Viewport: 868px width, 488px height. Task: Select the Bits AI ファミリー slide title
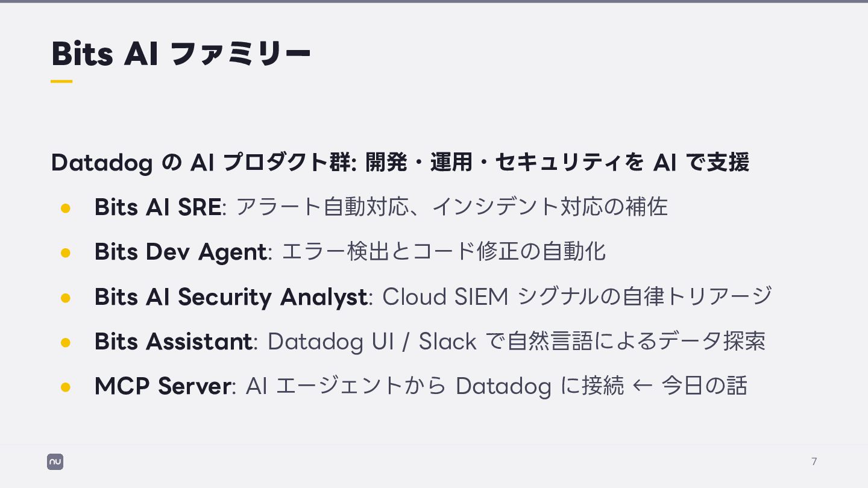[181, 54]
